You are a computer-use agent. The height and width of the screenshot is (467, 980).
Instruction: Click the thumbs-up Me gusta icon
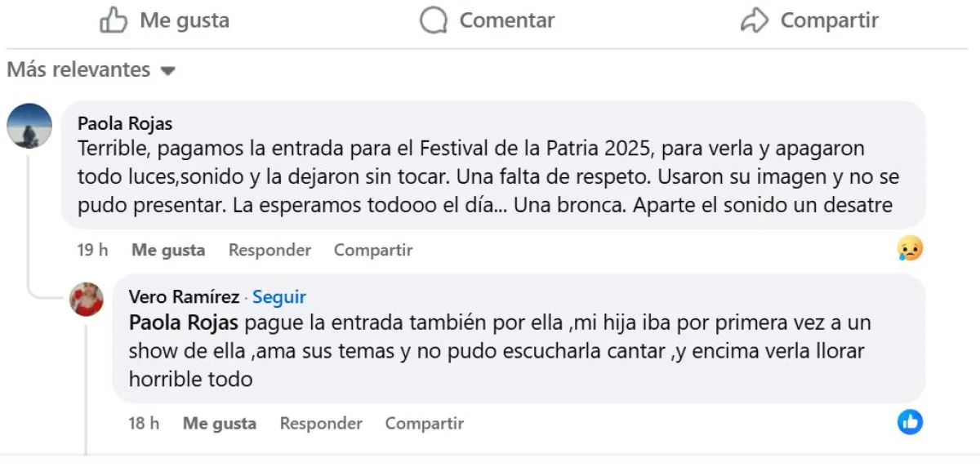click(x=114, y=20)
